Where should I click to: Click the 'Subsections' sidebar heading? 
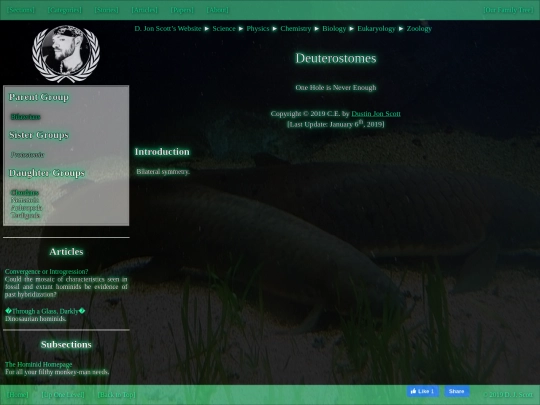click(x=66, y=345)
